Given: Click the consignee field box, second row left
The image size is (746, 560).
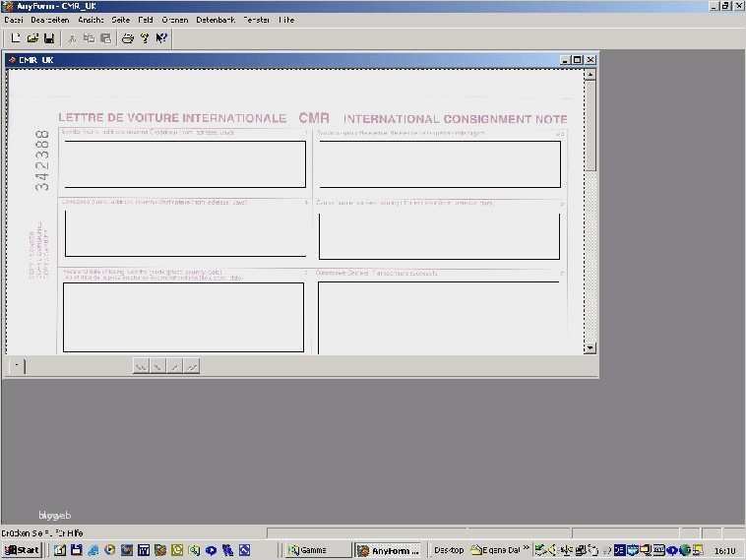Looking at the screenshot, I should tap(185, 233).
